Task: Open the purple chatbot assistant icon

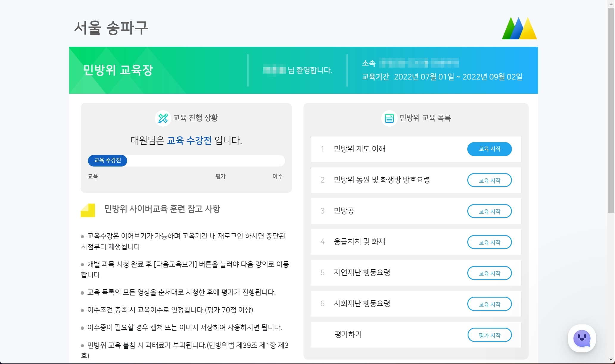Action: [x=582, y=338]
